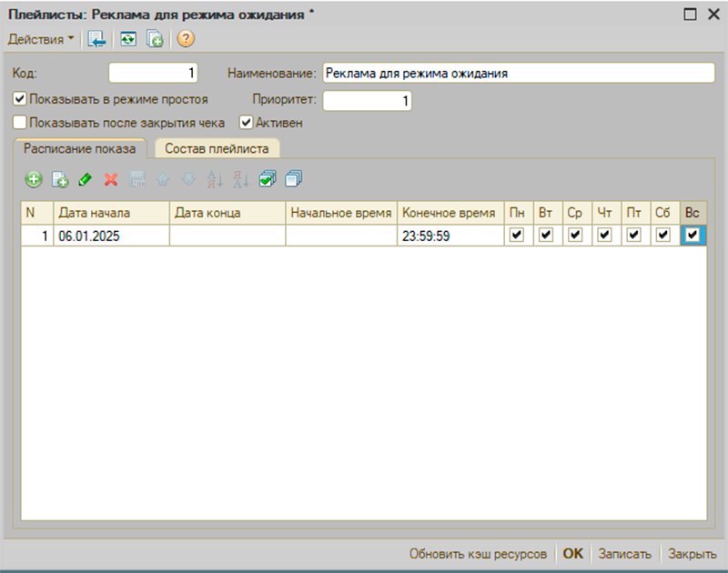Focus the Приоритет input field
728x573 pixels.
coord(368,101)
